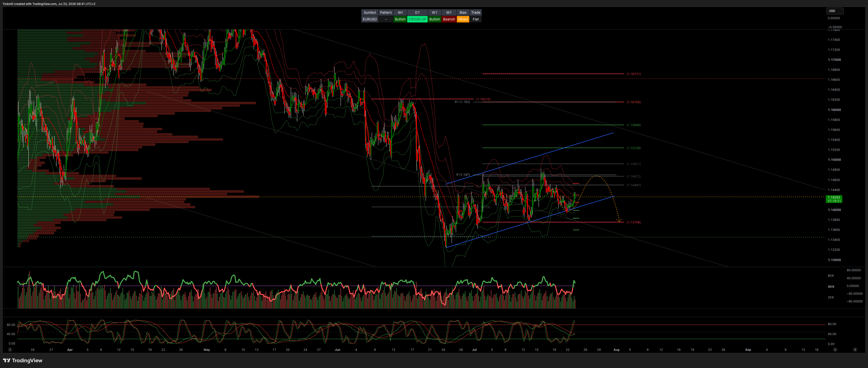Click the red level label (1.16721)

tap(633, 74)
